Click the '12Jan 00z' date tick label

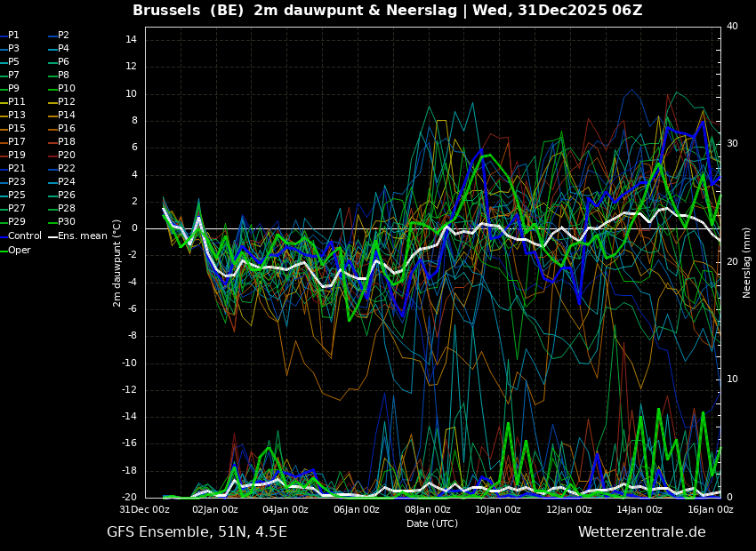568,509
